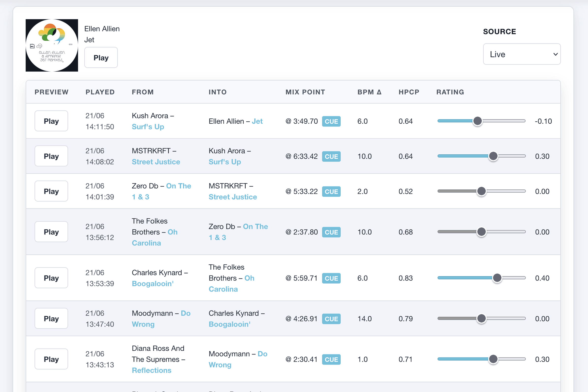This screenshot has width=588, height=392.
Task: Open Do Wrong link in From column
Action: point(161,319)
